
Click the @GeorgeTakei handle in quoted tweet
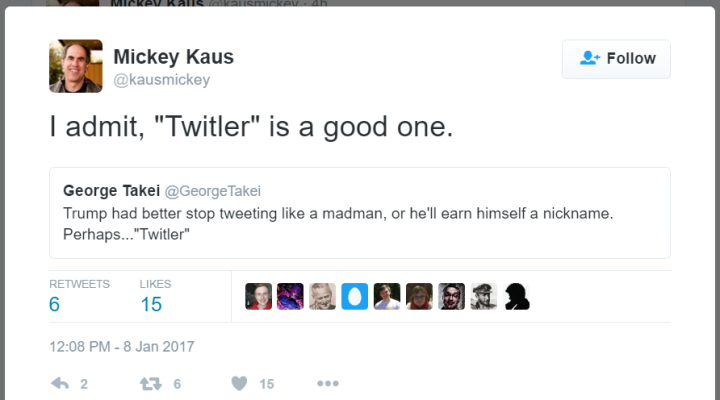click(212, 191)
